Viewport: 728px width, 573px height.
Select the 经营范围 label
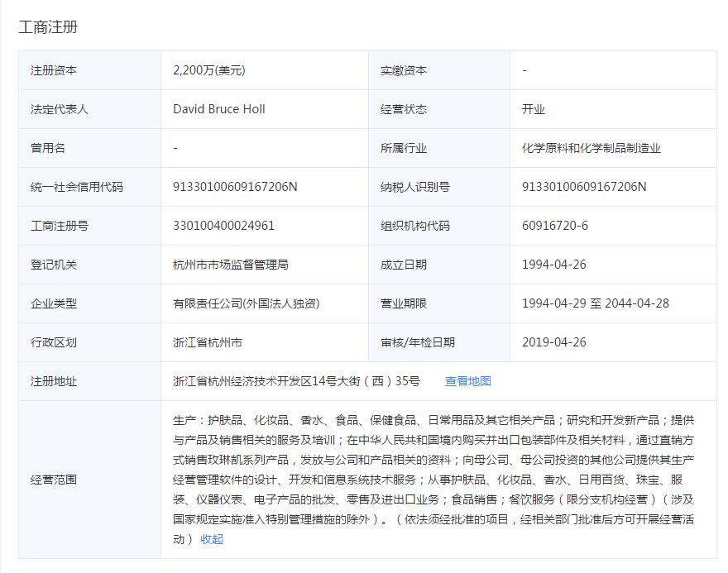coord(54,480)
